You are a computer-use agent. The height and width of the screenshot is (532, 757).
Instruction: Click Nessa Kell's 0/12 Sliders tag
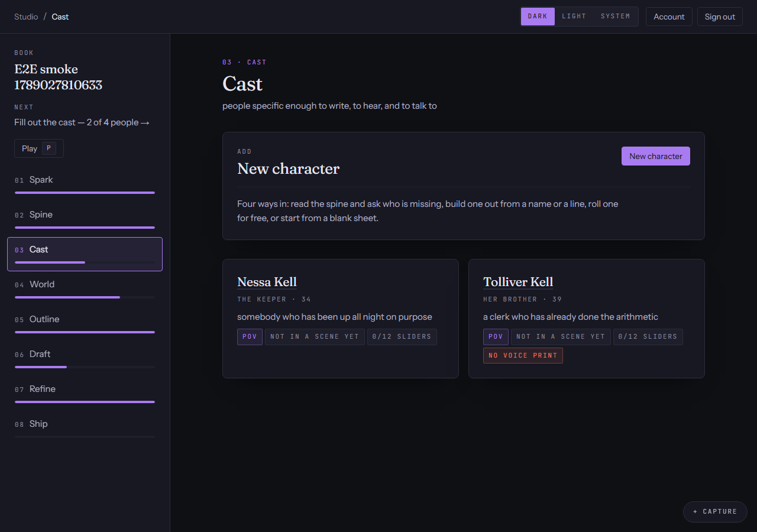coord(402,336)
